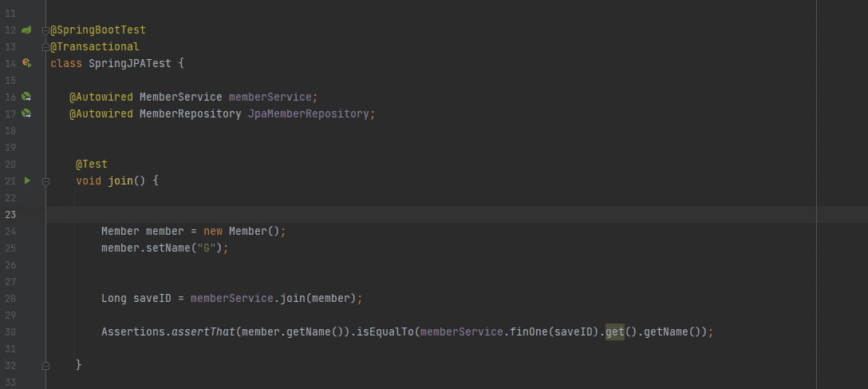Viewport: 868px width, 389px height.
Task: Click line number 11 in the gutter
Action: [x=10, y=14]
